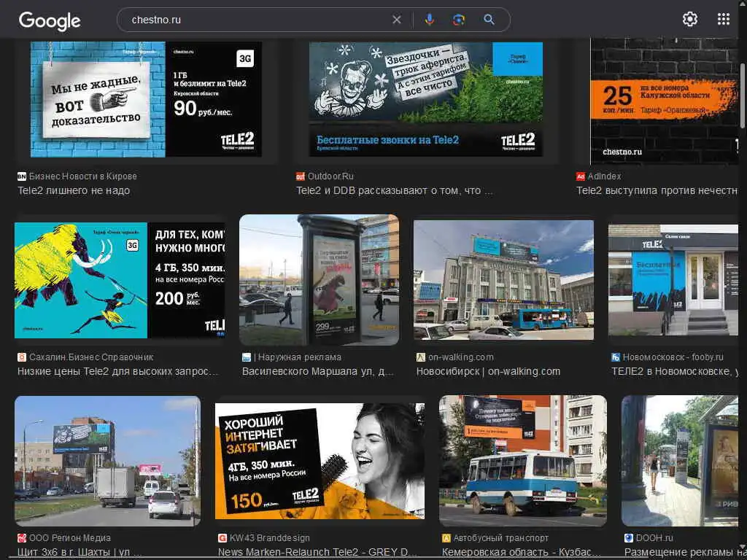Click the Google logo

click(50, 20)
